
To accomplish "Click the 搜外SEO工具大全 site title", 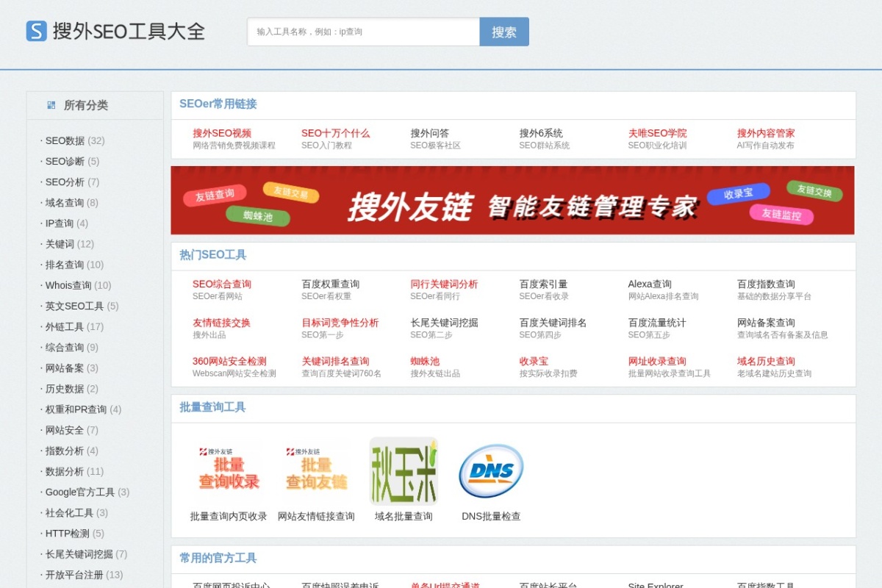I will (129, 32).
